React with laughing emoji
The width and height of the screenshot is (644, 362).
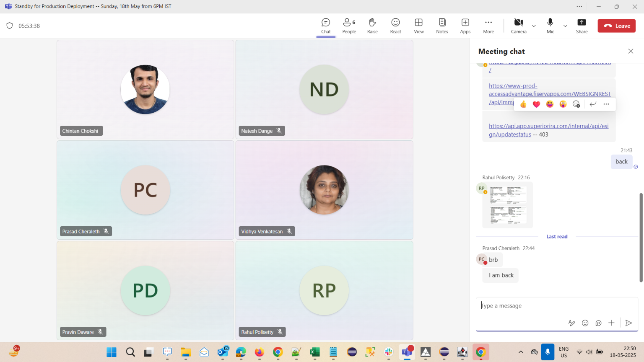(x=550, y=104)
